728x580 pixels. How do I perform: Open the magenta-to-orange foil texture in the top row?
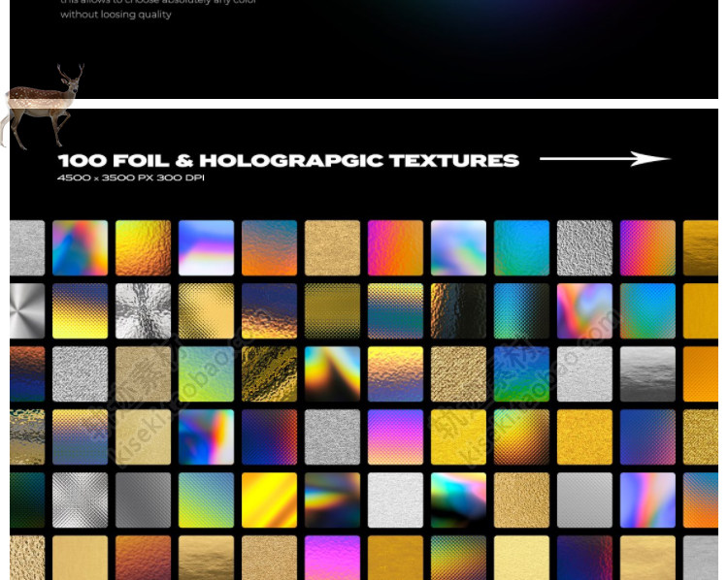tap(396, 247)
